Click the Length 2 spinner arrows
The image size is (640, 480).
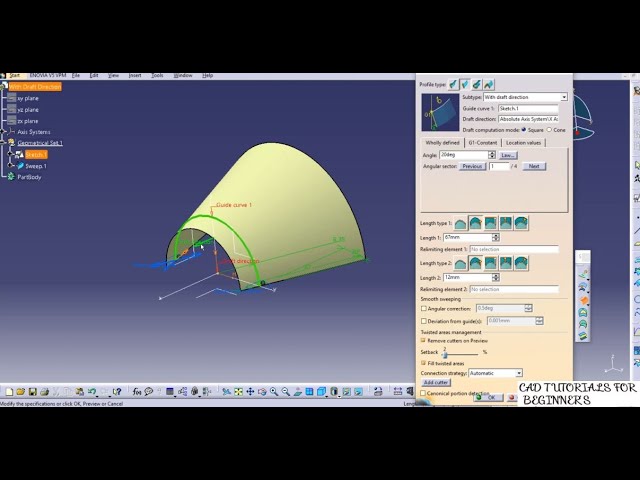(x=496, y=278)
